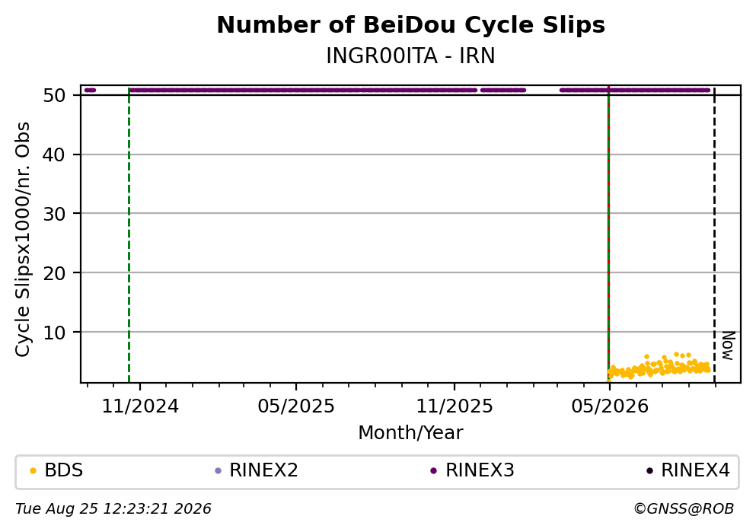The width and height of the screenshot is (756, 532).
Task: Click the INGR00ITA - IRN subtitle
Action: (x=411, y=56)
